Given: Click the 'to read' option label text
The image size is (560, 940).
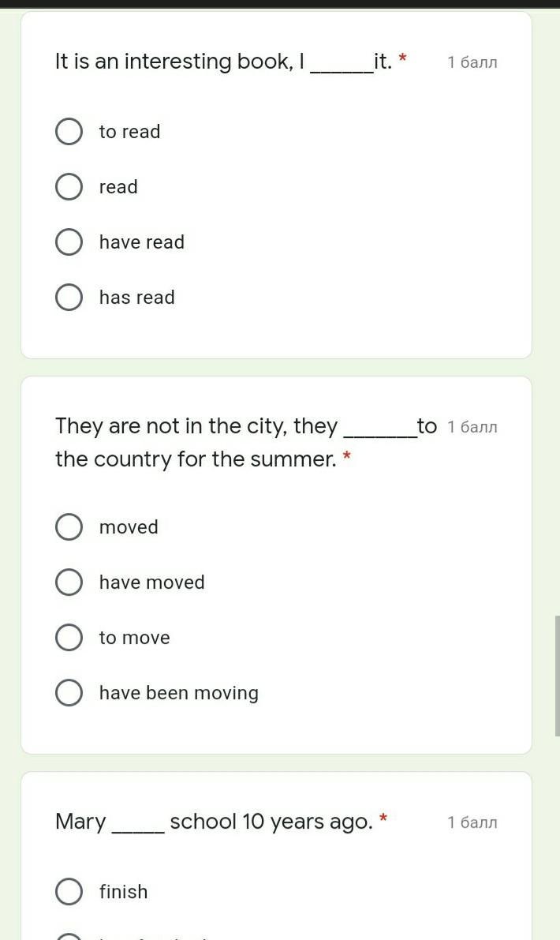Looking at the screenshot, I should [x=130, y=132].
